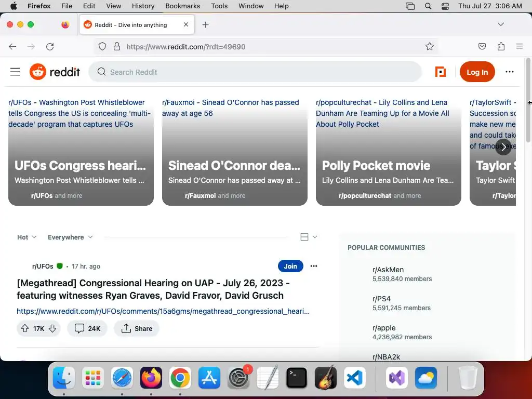Open Trash from the Dock
The image size is (532, 399).
point(468,378)
